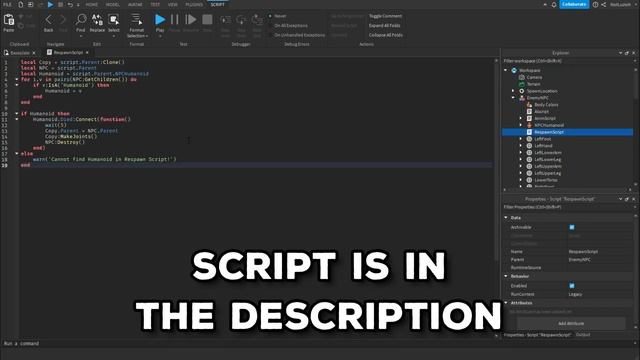Click the Stop square button
This screenshot has height=360, width=640.
pos(207,19)
